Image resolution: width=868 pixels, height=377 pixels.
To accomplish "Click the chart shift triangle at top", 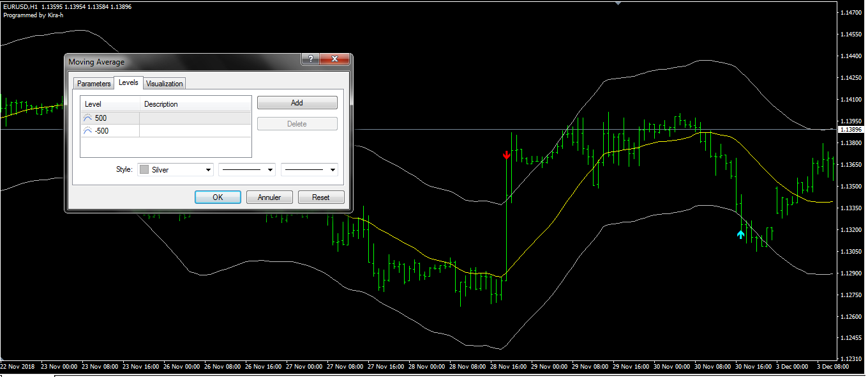I will [617, 3].
